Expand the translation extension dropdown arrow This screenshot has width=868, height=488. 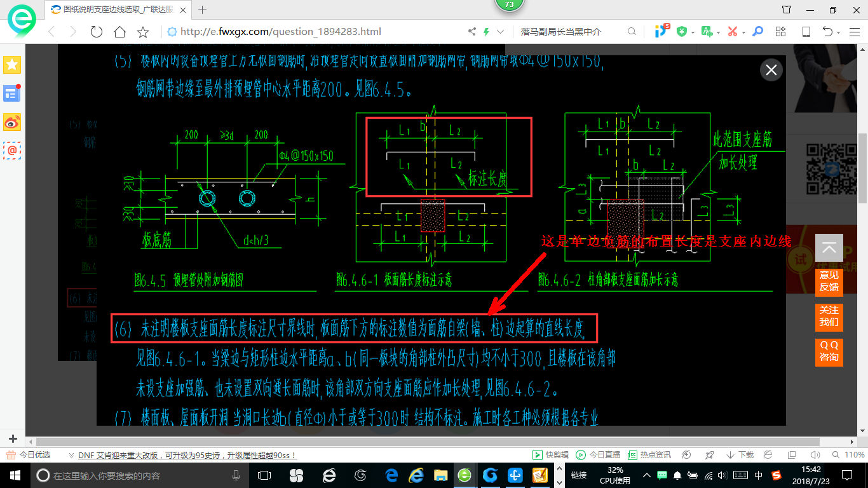tap(718, 32)
